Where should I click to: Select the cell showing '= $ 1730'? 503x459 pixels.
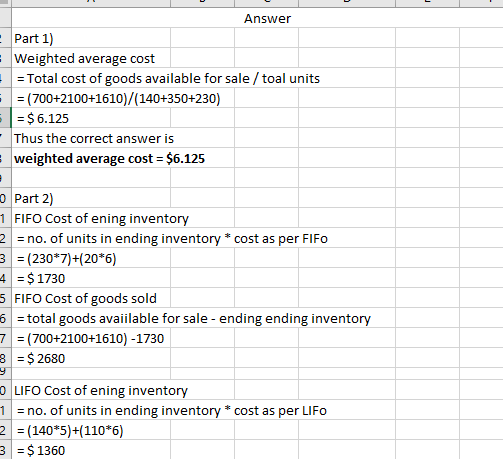click(41, 278)
